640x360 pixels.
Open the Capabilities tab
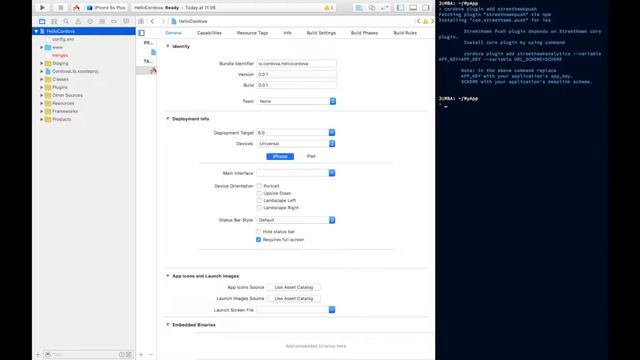209,33
